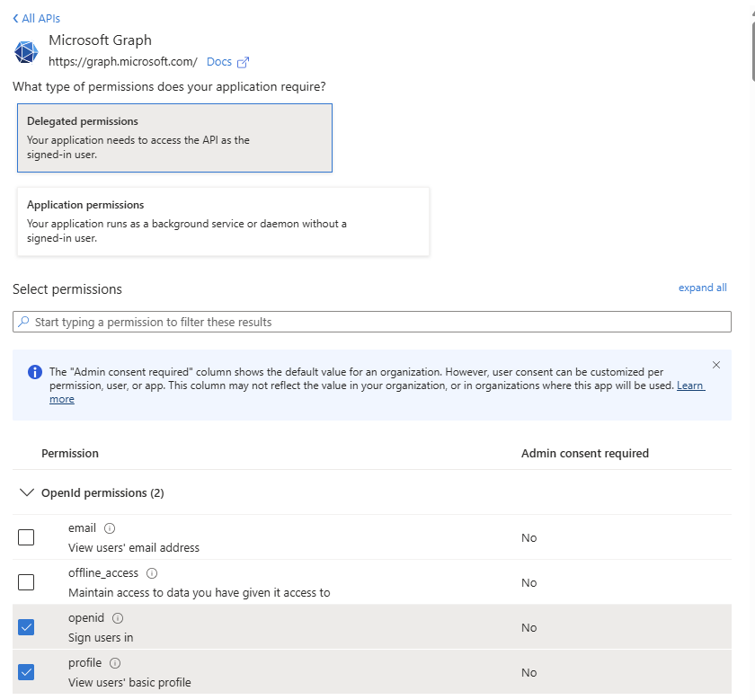Click the permission filter search field
Image resolution: width=755 pixels, height=700 pixels.
coord(377,322)
